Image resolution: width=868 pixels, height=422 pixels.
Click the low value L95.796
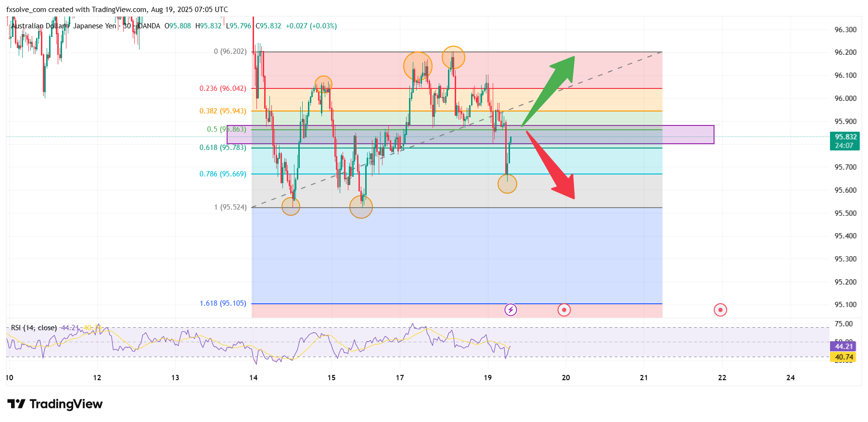coord(239,26)
